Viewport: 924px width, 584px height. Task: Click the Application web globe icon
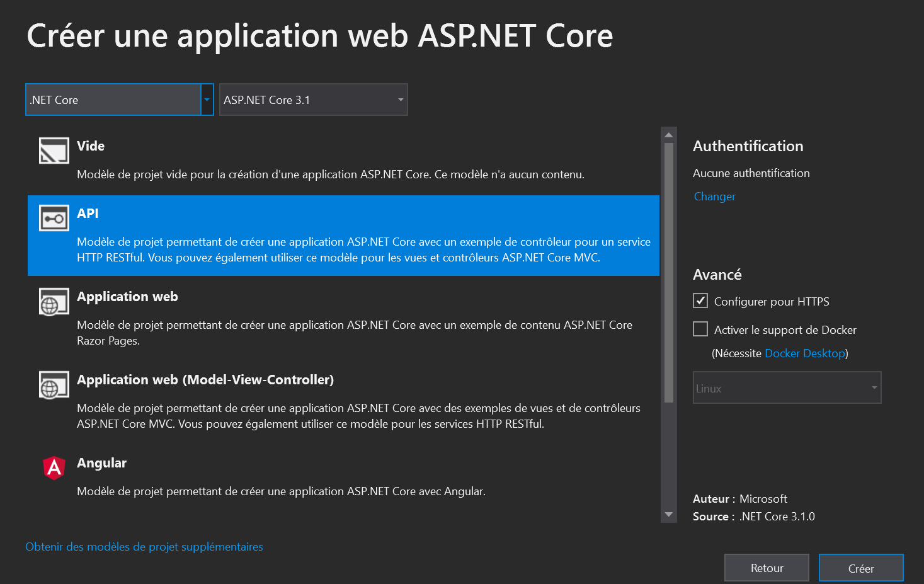point(54,302)
